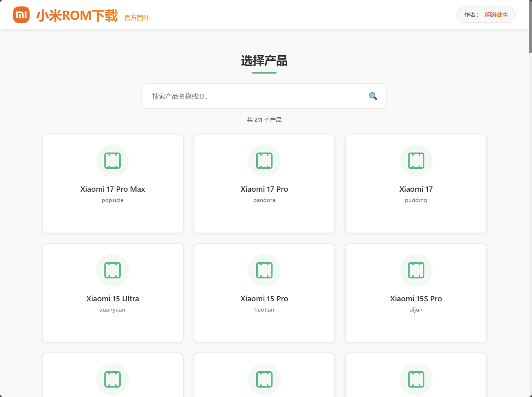Image resolution: width=532 pixels, height=397 pixels.
Task: Click the pudding codename under Xiaomi 17
Action: click(x=416, y=200)
